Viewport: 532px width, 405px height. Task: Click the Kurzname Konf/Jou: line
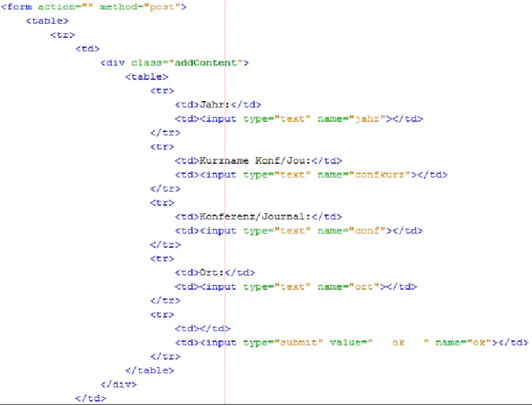pos(259,160)
